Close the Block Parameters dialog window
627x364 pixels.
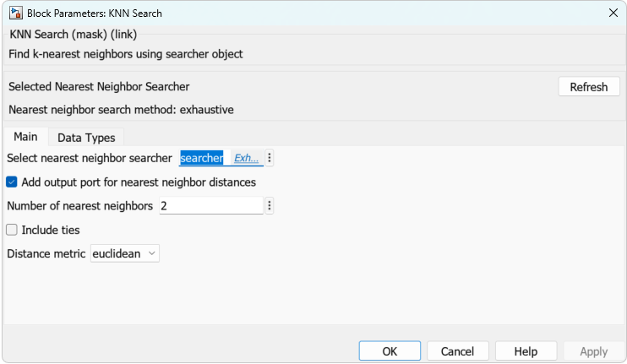[613, 14]
